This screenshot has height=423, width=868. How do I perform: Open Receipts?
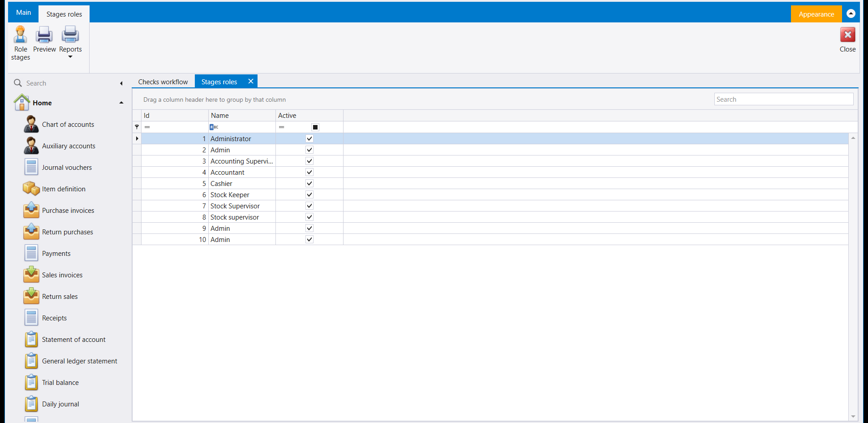point(54,318)
